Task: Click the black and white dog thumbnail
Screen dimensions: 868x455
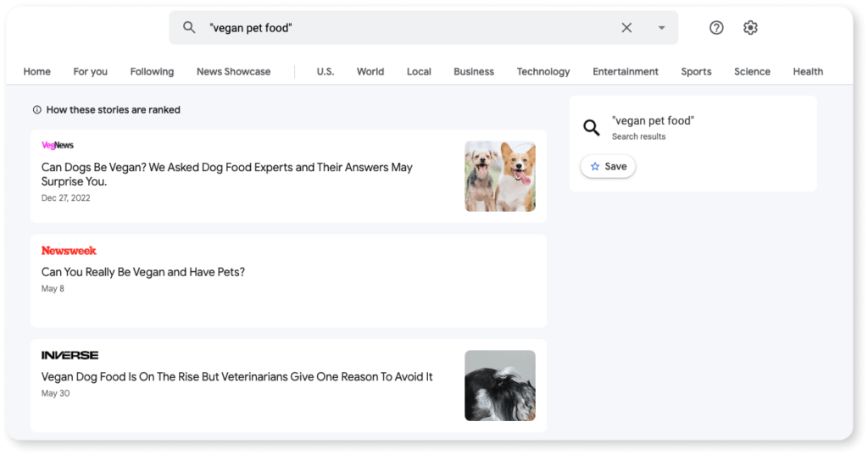Action: click(x=499, y=386)
